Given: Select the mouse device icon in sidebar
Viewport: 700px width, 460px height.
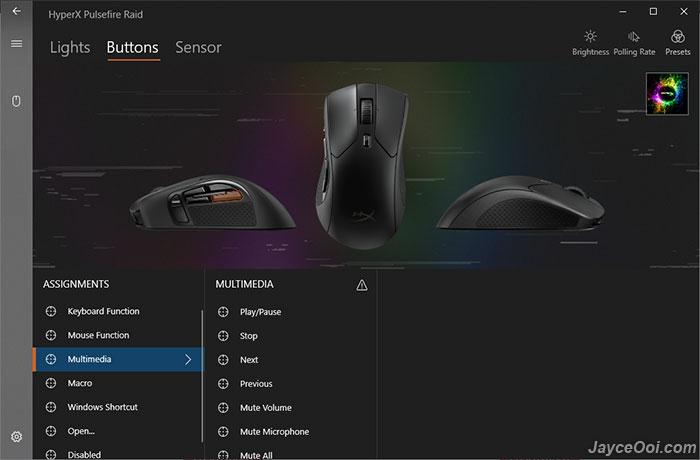Looking at the screenshot, I should [x=16, y=101].
